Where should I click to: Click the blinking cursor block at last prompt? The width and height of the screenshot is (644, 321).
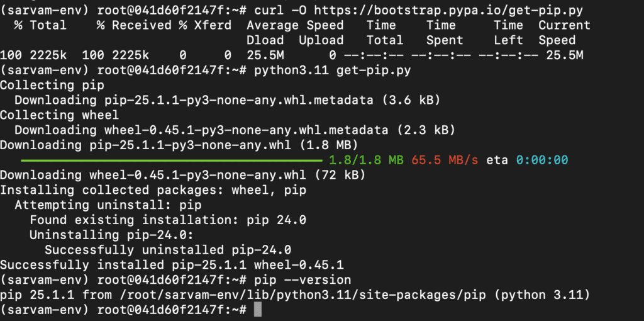257,310
